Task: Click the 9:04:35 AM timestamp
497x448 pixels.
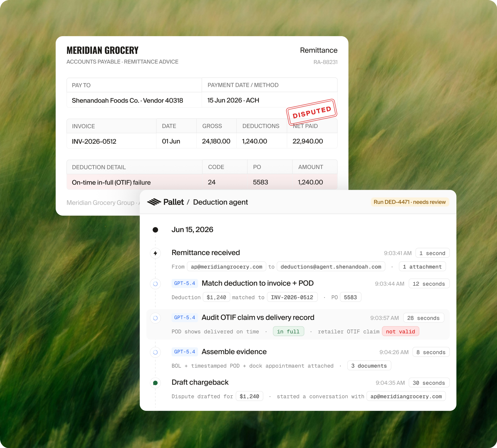Action: coord(390,383)
